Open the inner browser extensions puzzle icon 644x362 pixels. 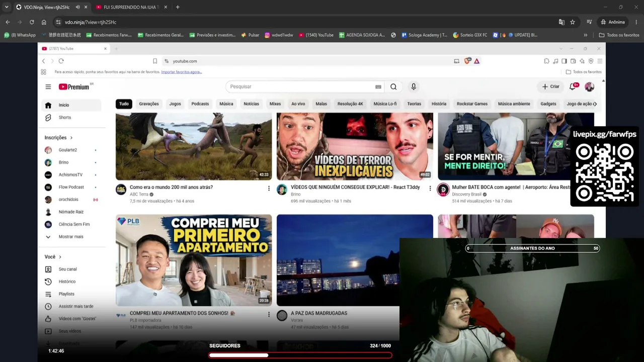tap(546, 61)
